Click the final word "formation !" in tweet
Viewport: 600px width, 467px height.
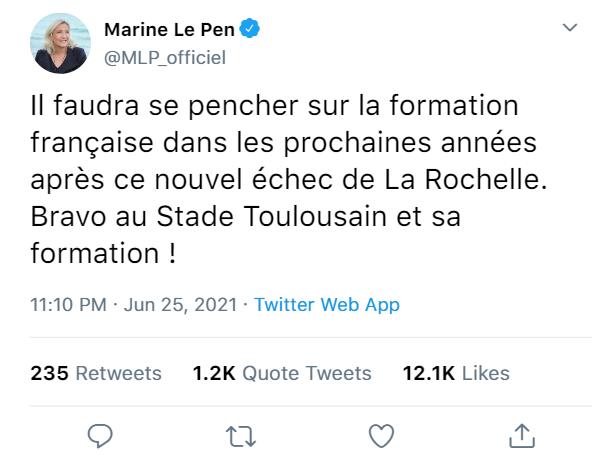[x=105, y=250]
